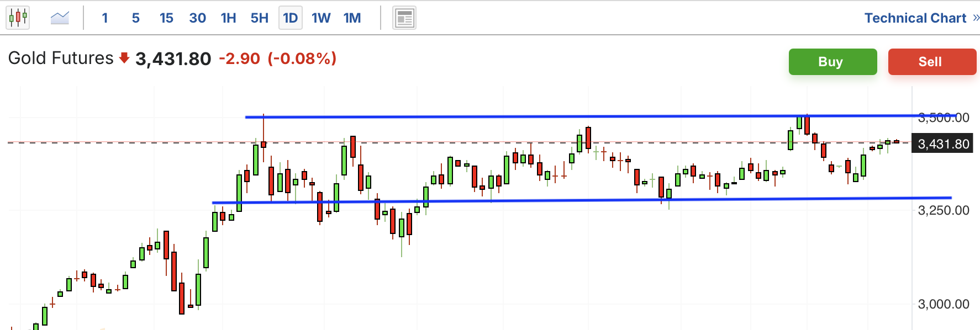Screen dimensions: 980x330
Task: Change chart to 1M interval
Action: point(352,18)
